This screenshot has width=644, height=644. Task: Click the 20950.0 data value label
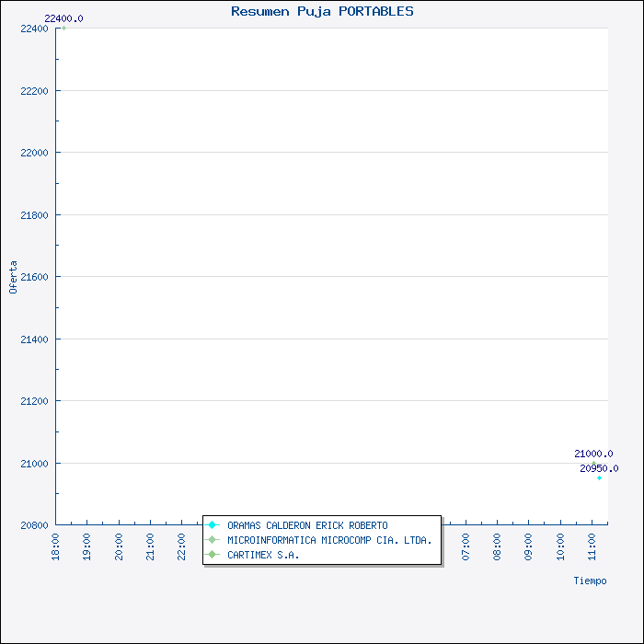(599, 468)
